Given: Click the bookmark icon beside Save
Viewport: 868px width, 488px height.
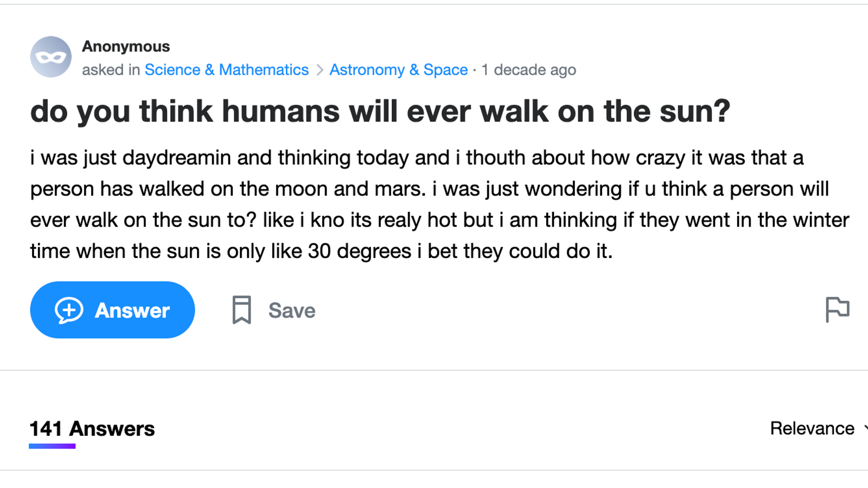Looking at the screenshot, I should point(241,310).
